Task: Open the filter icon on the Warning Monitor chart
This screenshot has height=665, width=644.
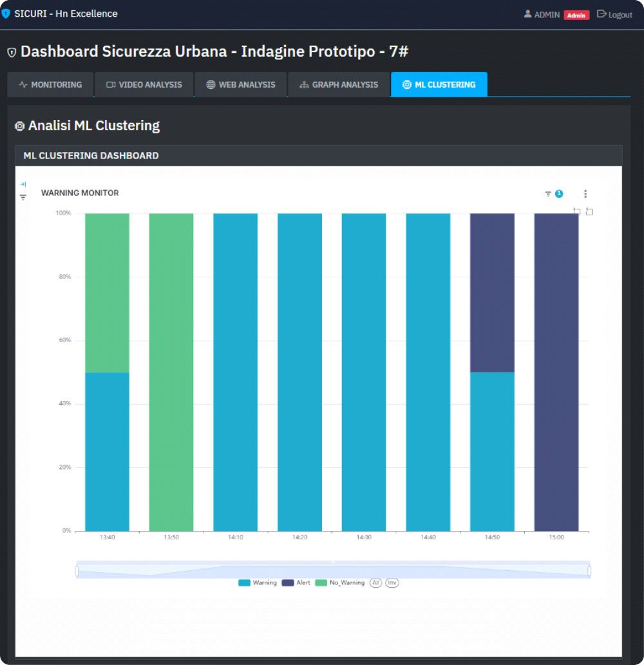Action: [x=549, y=193]
